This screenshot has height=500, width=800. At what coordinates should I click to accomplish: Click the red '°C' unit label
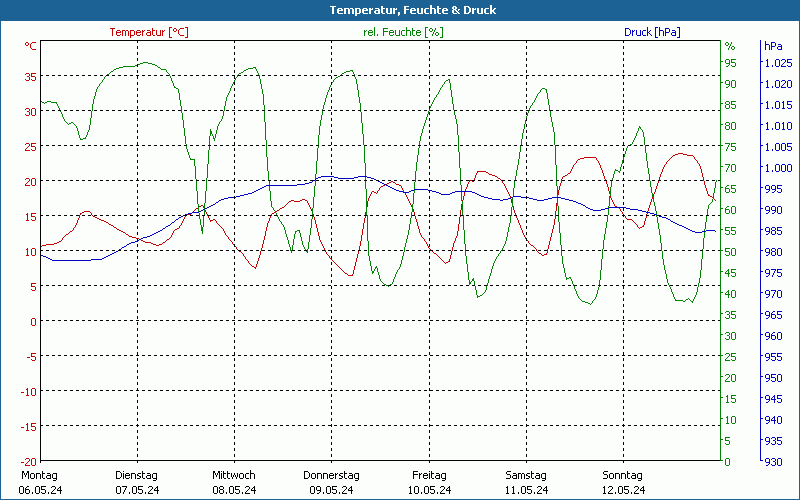click(31, 46)
